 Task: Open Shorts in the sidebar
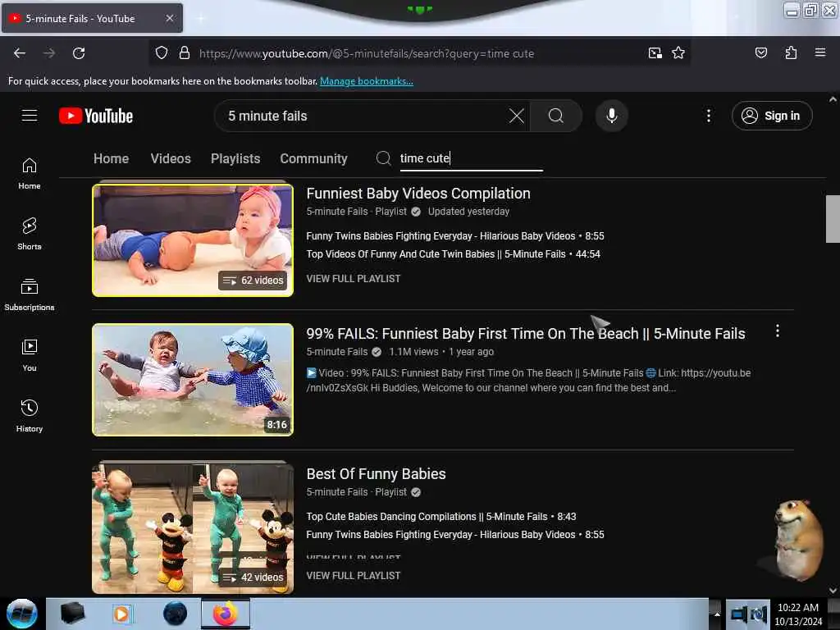click(x=30, y=235)
